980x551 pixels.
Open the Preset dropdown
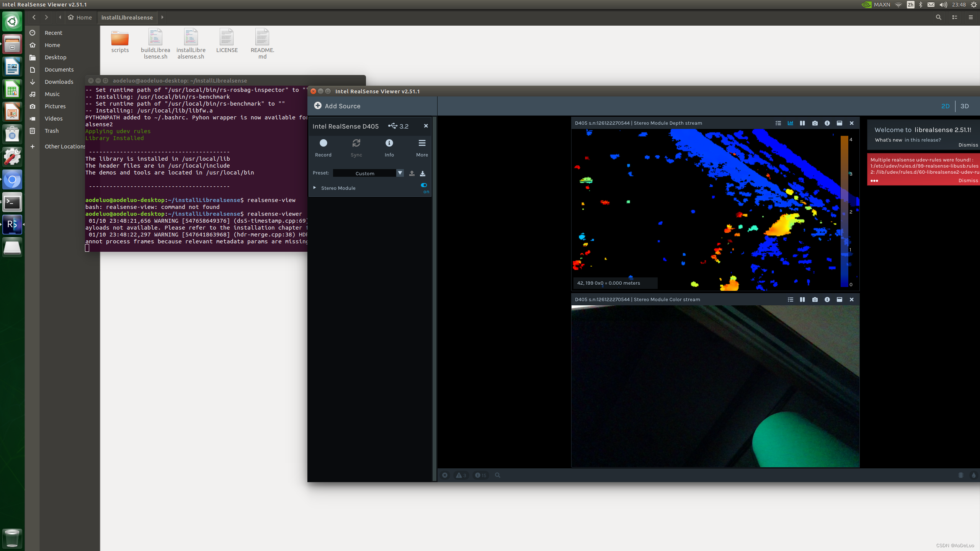(x=400, y=173)
